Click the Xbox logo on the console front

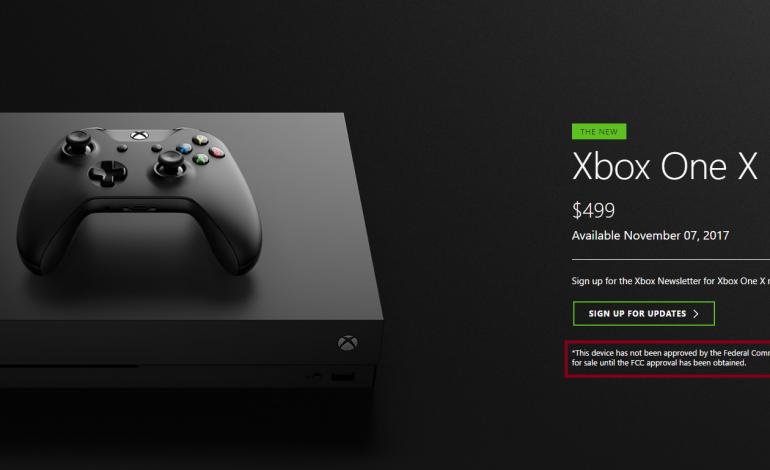click(348, 343)
